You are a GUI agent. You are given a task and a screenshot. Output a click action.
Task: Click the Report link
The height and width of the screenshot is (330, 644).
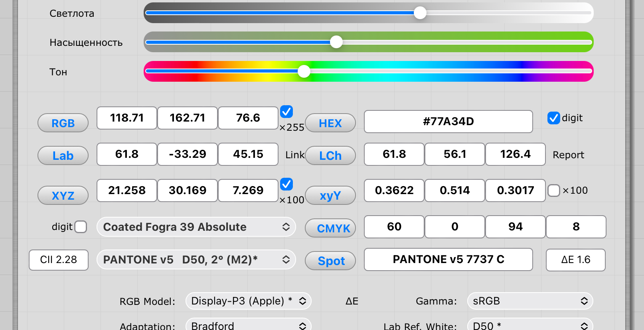coord(568,155)
